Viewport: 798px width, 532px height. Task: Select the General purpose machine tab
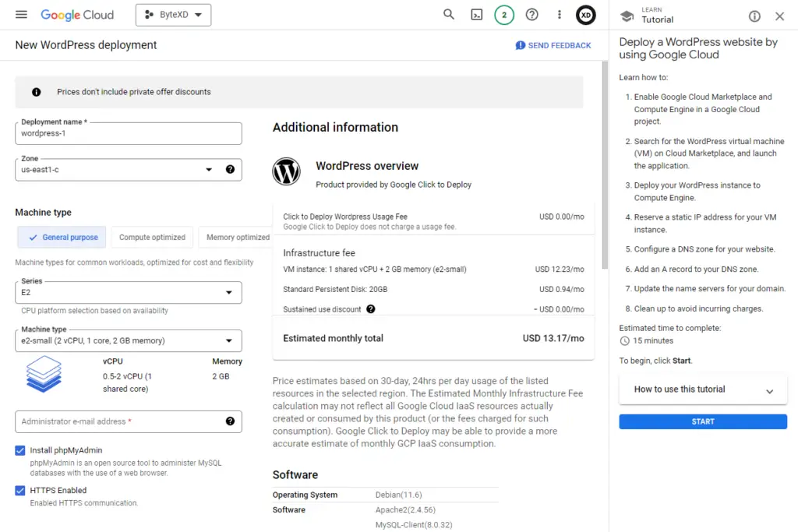(x=62, y=237)
